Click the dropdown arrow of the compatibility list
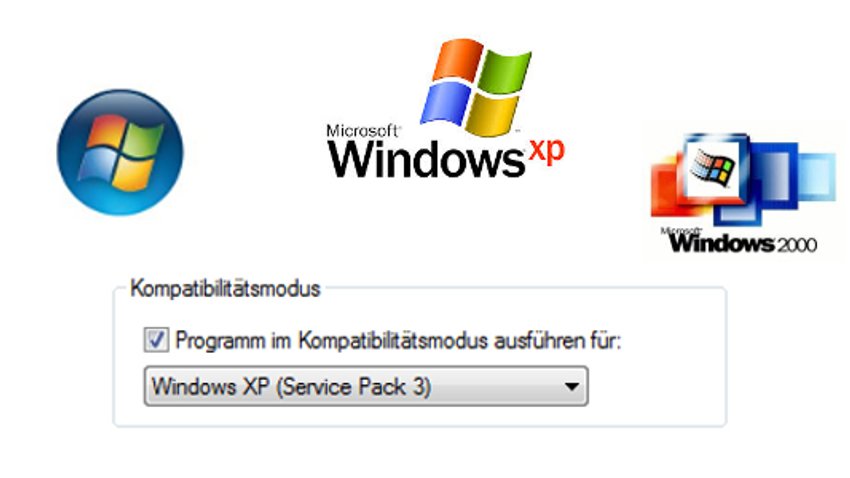The image size is (850, 478). click(571, 387)
